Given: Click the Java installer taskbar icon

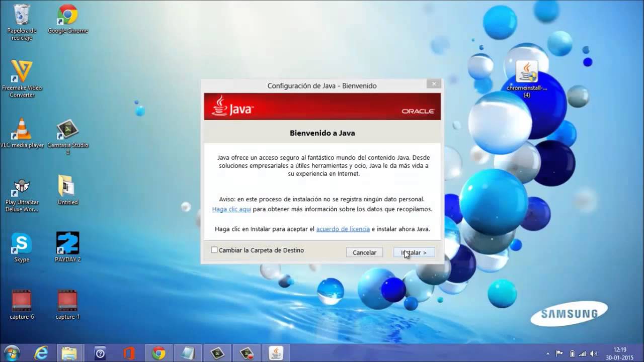Looking at the screenshot, I should 275,353.
